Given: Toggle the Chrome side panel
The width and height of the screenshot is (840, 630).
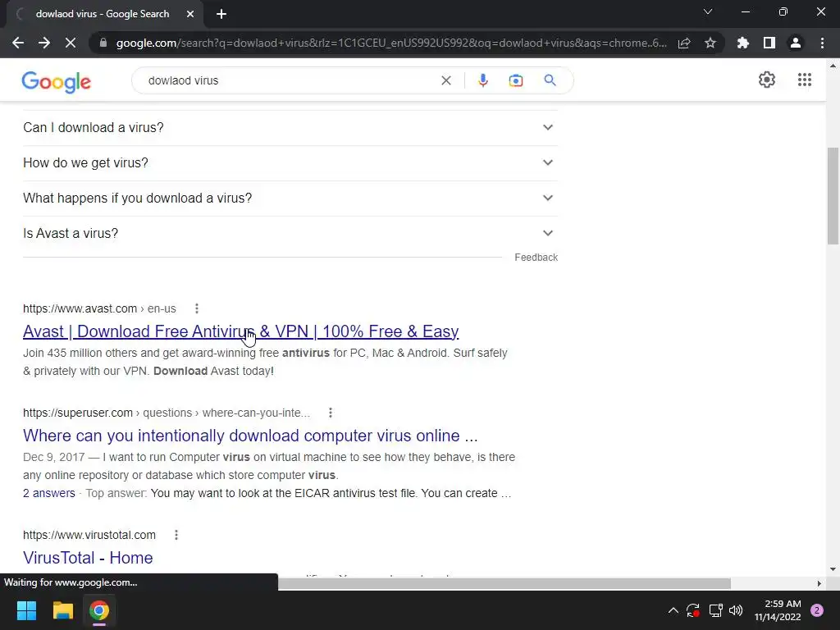Looking at the screenshot, I should (x=769, y=43).
